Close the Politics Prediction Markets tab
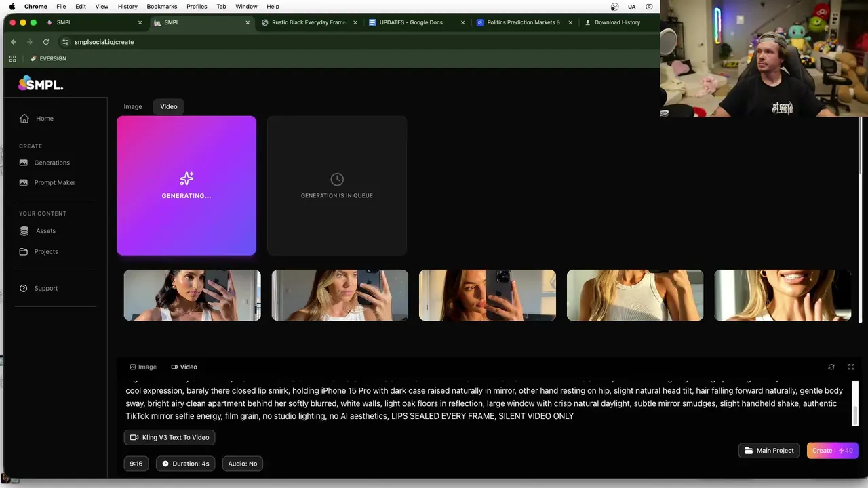 [x=570, y=22]
